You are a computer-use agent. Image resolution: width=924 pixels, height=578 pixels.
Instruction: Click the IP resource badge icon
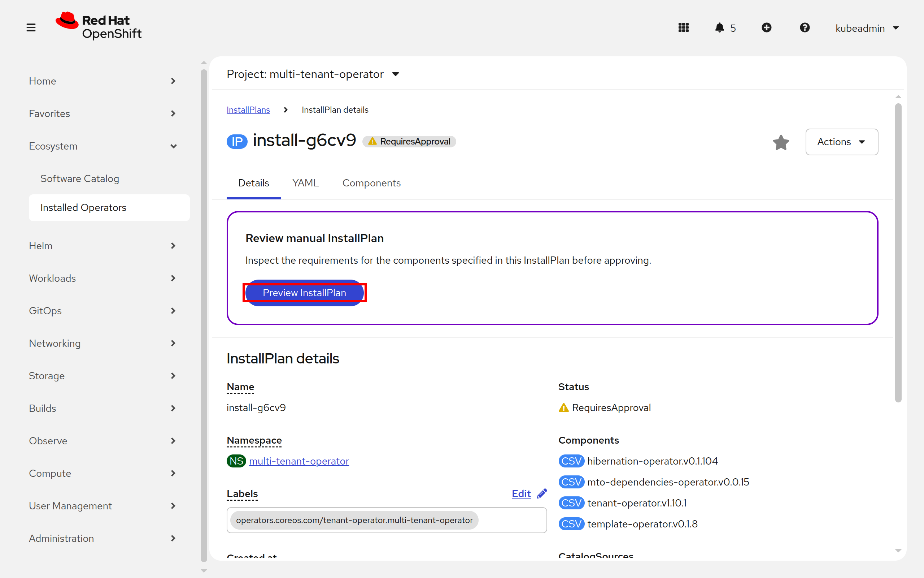pyautogui.click(x=237, y=142)
